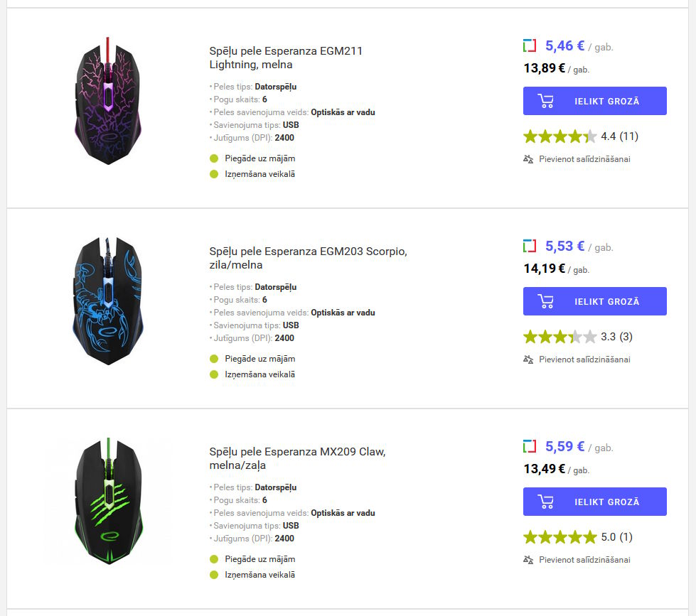
Task: Open the Esperanza EGM211 Lightning product title
Action: pyautogui.click(x=286, y=58)
